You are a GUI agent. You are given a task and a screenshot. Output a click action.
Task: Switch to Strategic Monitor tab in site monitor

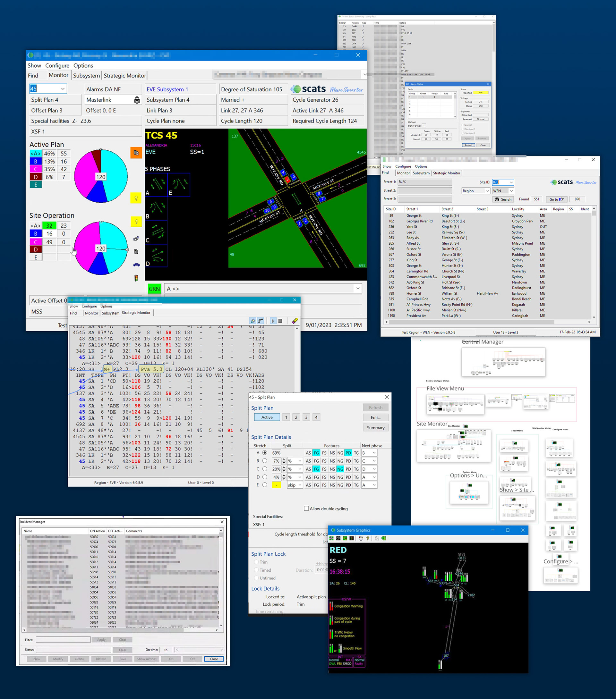tap(124, 76)
